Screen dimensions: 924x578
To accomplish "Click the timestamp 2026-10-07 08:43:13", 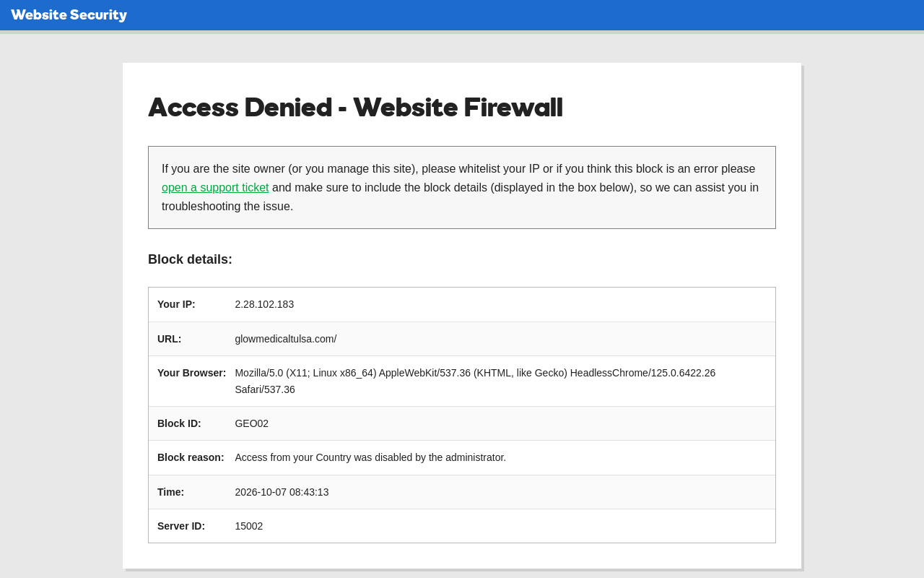I will (x=282, y=492).
